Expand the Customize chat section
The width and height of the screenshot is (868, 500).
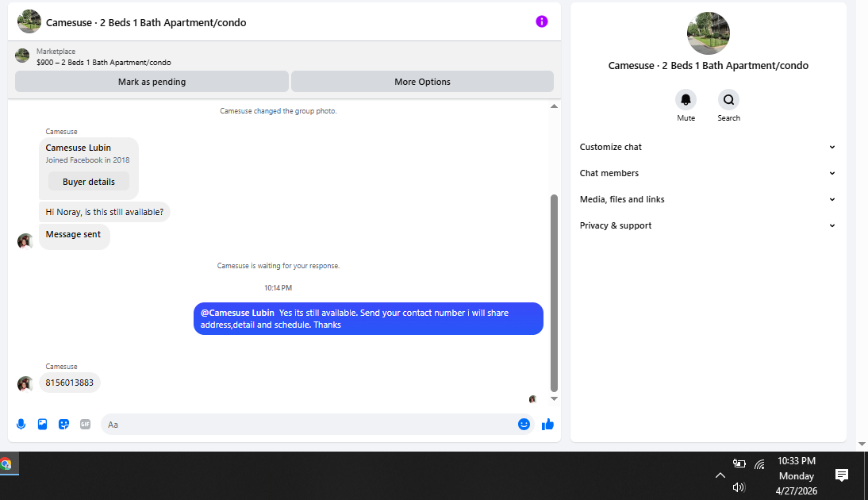pyautogui.click(x=708, y=147)
